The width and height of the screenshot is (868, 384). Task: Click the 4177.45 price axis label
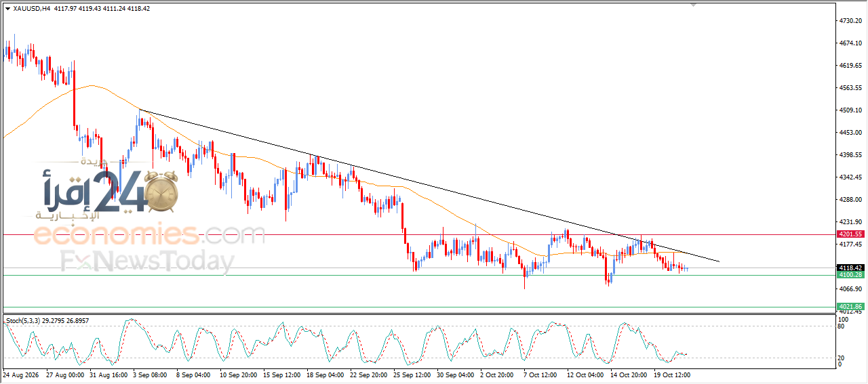(x=851, y=244)
